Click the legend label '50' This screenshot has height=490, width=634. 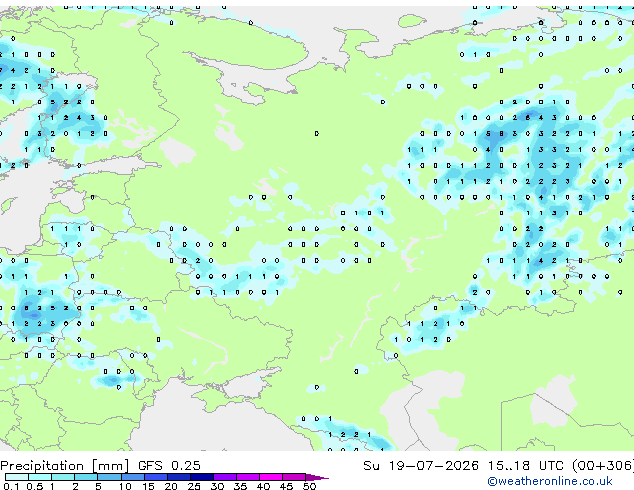(310, 486)
